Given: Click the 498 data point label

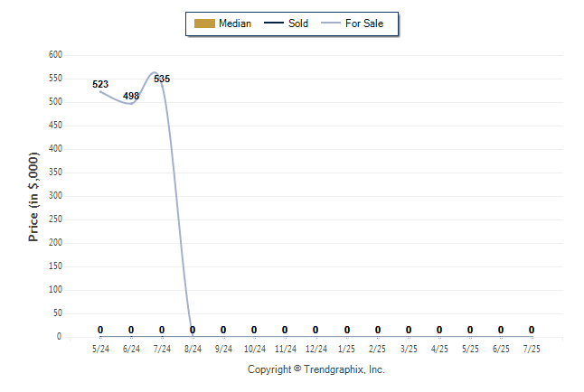Looking at the screenshot, I should pyautogui.click(x=131, y=96).
